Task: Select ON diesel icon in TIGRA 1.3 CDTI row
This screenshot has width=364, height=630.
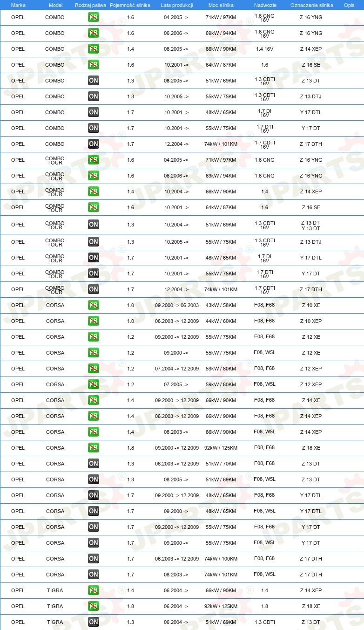Action: tap(93, 622)
